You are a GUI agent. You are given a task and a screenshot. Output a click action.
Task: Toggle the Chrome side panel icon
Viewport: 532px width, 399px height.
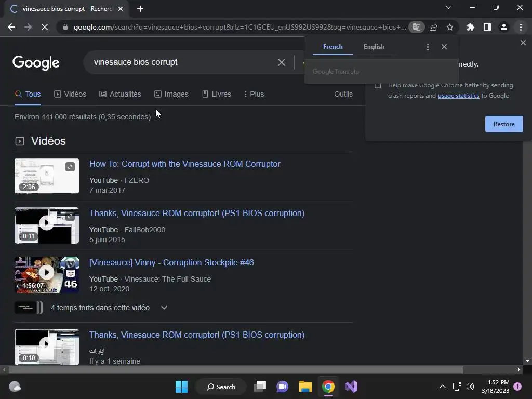pos(487,27)
